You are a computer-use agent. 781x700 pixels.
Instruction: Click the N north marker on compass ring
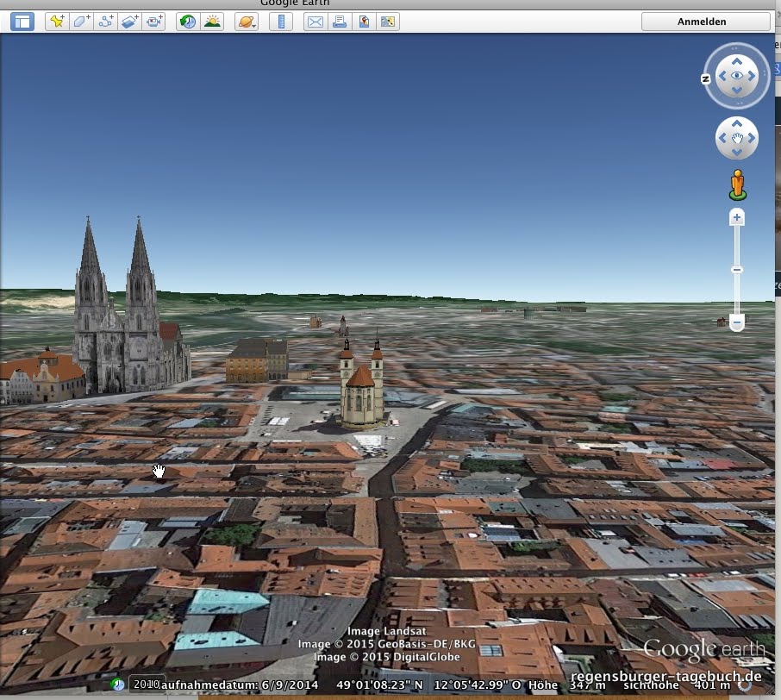coord(706,78)
